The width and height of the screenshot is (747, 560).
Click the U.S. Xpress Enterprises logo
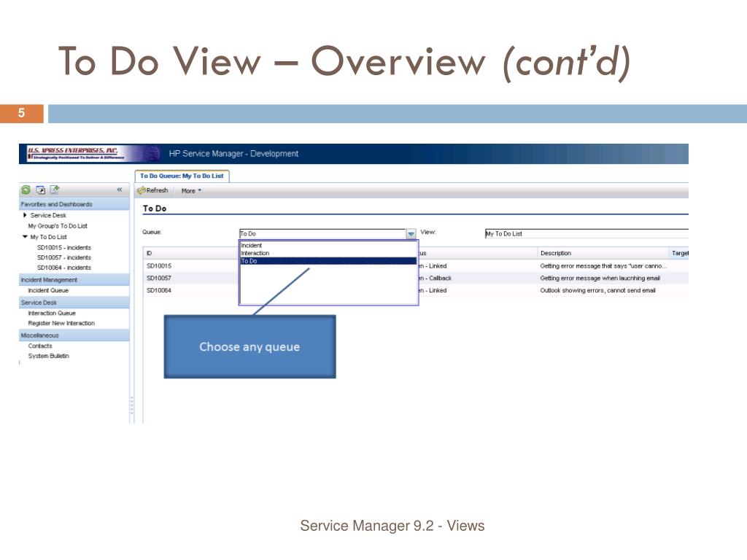[x=75, y=153]
